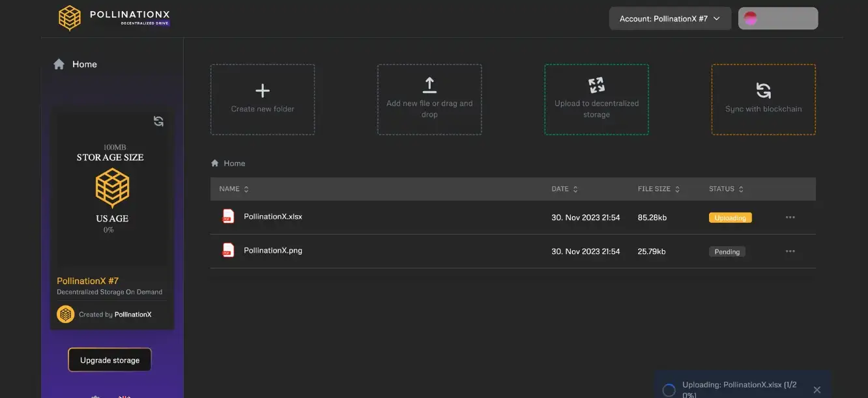The height and width of the screenshot is (398, 868).
Task: Click the wallet avatar button in the top right
Action: pyautogui.click(x=778, y=18)
